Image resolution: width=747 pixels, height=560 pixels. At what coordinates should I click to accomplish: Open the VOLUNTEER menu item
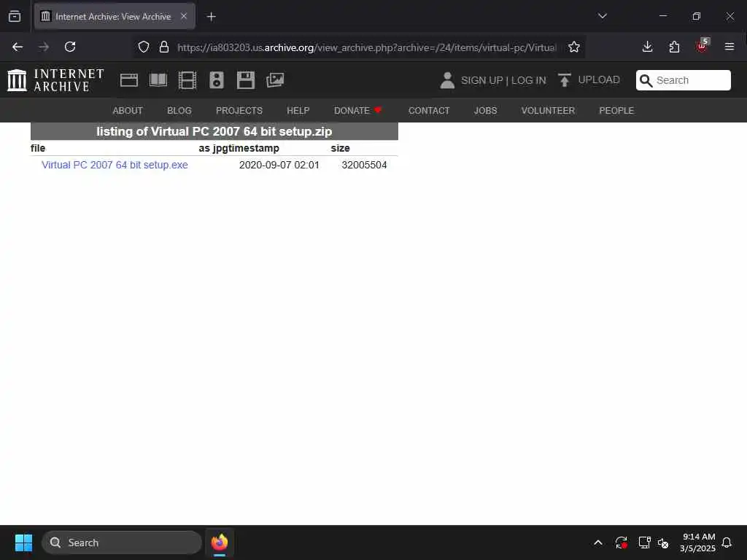pos(548,111)
